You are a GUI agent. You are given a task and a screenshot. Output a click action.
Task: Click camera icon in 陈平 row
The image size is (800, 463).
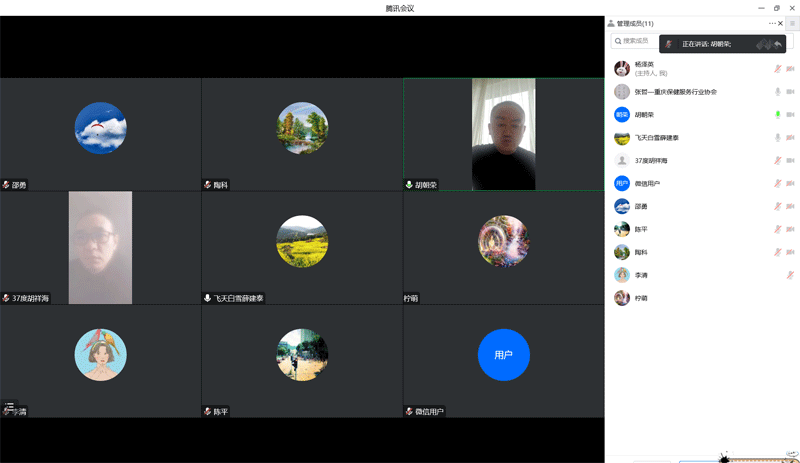tap(790, 229)
